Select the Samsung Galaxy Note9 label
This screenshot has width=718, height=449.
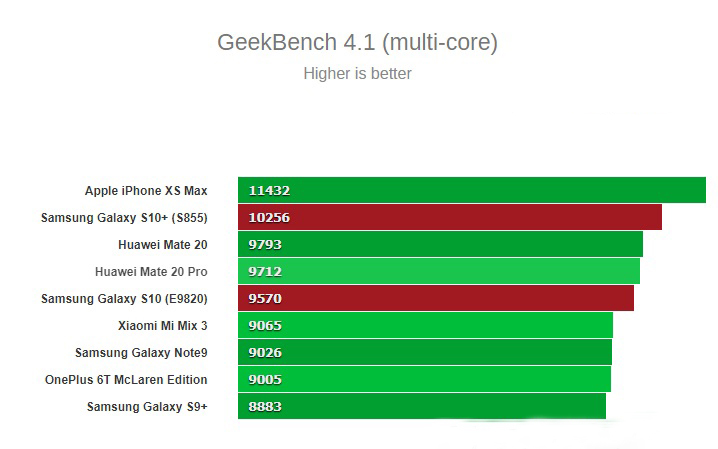click(x=141, y=352)
